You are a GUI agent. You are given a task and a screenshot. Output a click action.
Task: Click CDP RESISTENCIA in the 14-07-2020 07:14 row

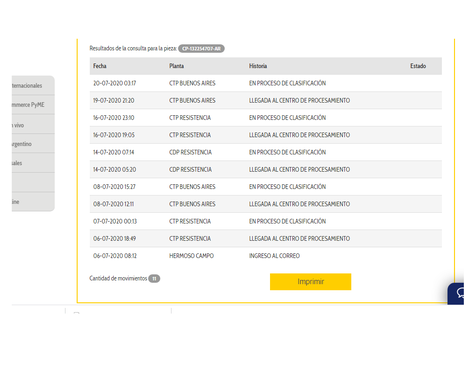[190, 152]
